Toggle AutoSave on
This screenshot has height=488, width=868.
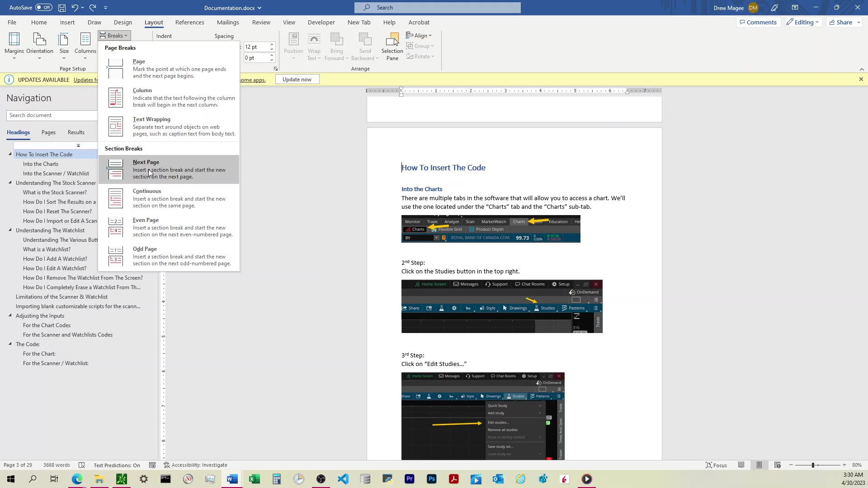(x=30, y=7)
